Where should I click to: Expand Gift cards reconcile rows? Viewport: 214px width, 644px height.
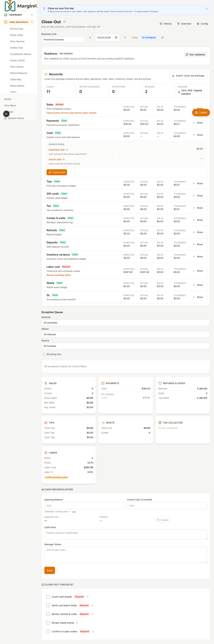coord(198,196)
